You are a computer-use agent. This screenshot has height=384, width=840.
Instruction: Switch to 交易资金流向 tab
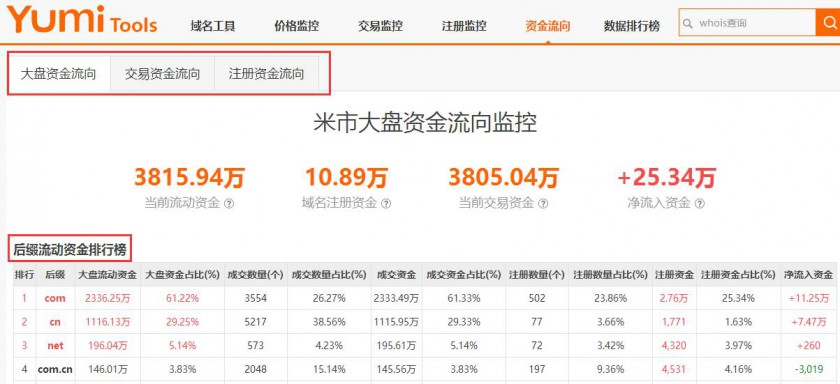tap(162, 74)
